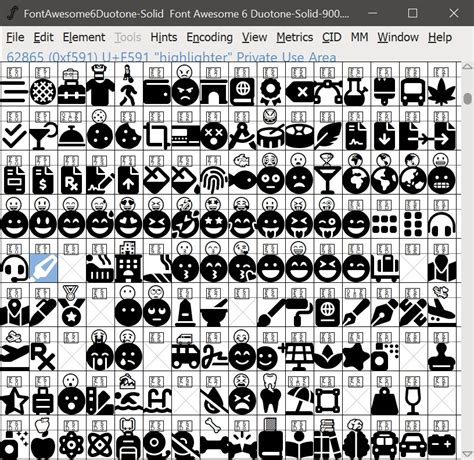Image resolution: width=474 pixels, height=460 pixels.
Task: Select the shuttle van glyph
Action: [x=185, y=357]
